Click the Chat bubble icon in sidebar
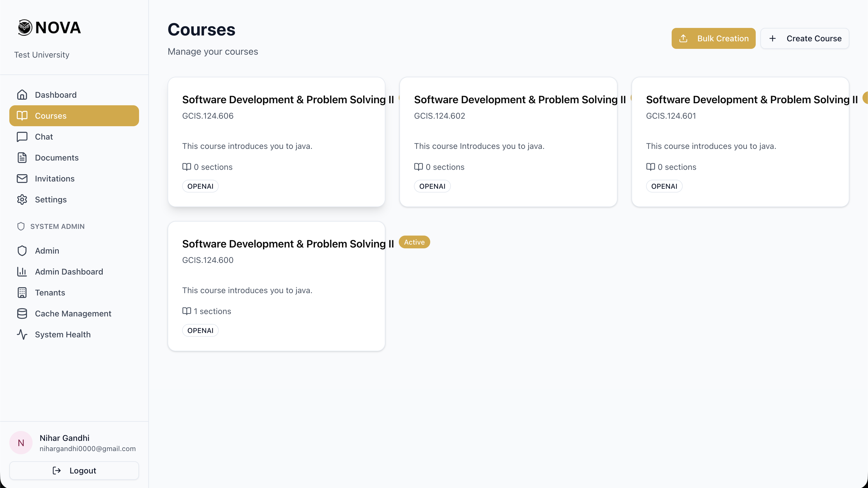Viewport: 868px width, 488px height. click(22, 137)
